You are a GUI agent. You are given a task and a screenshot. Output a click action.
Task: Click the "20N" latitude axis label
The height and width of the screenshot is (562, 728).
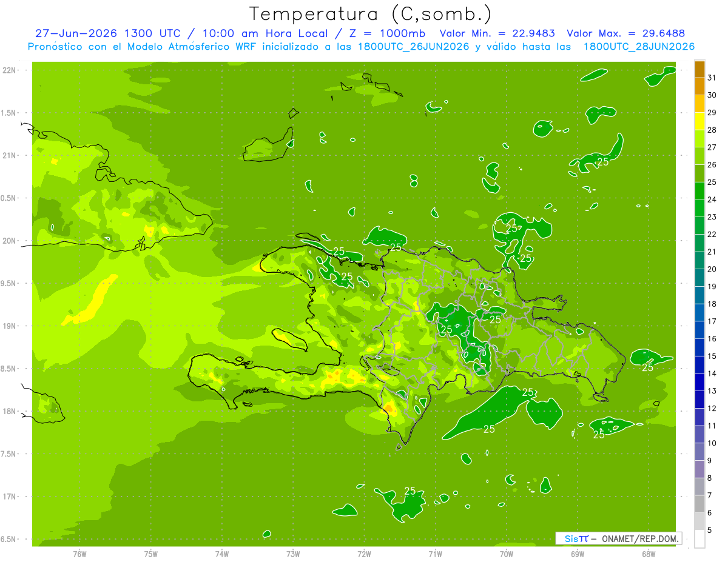click(9, 241)
